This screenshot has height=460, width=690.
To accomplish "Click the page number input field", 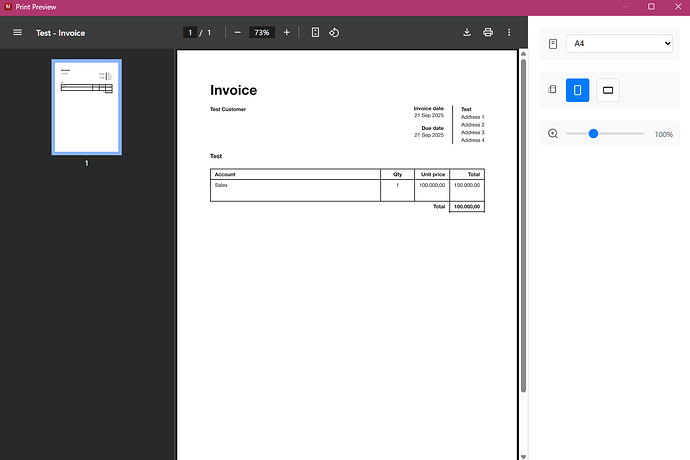I will (x=190, y=33).
